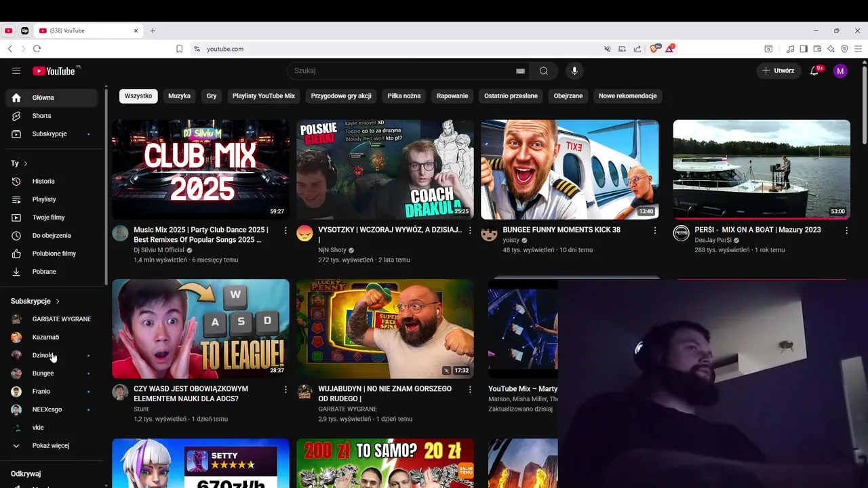Open the account avatar menu

click(x=840, y=70)
